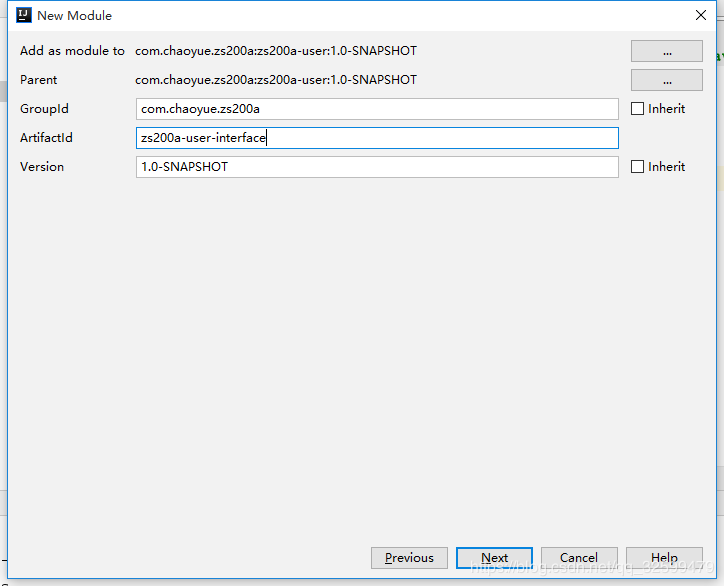This screenshot has width=724, height=586.
Task: Close the New Module dialog
Action: [701, 15]
